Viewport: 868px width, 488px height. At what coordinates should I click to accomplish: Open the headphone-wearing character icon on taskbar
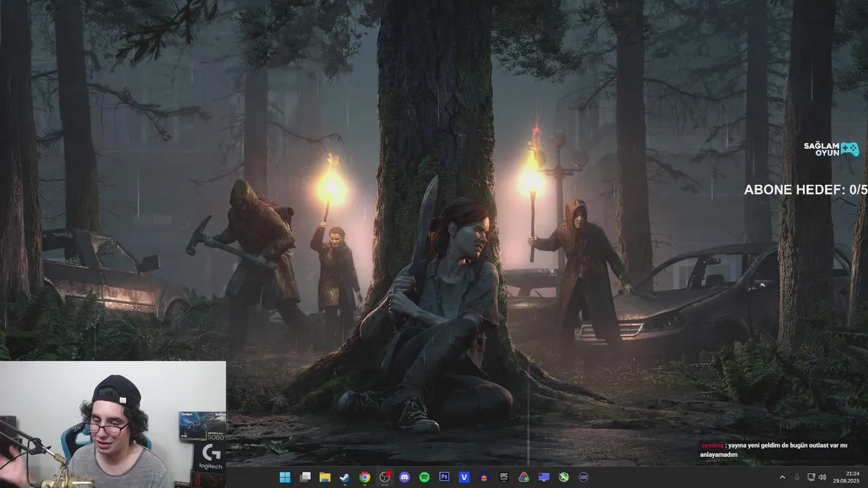point(484,477)
